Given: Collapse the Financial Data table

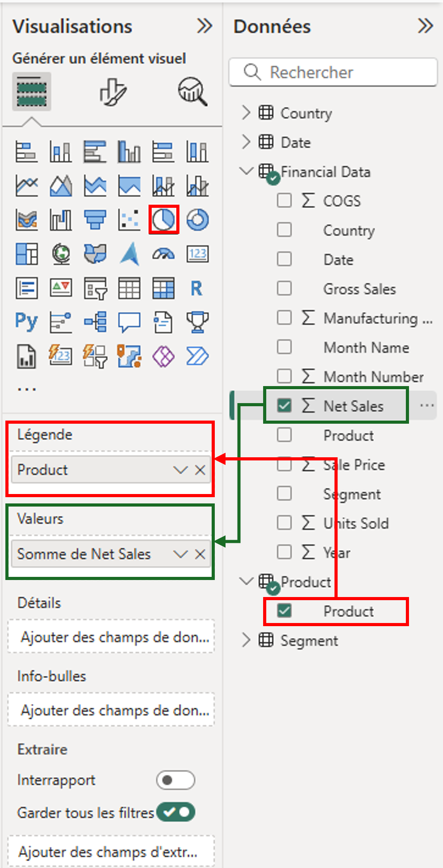Looking at the screenshot, I should tap(246, 171).
